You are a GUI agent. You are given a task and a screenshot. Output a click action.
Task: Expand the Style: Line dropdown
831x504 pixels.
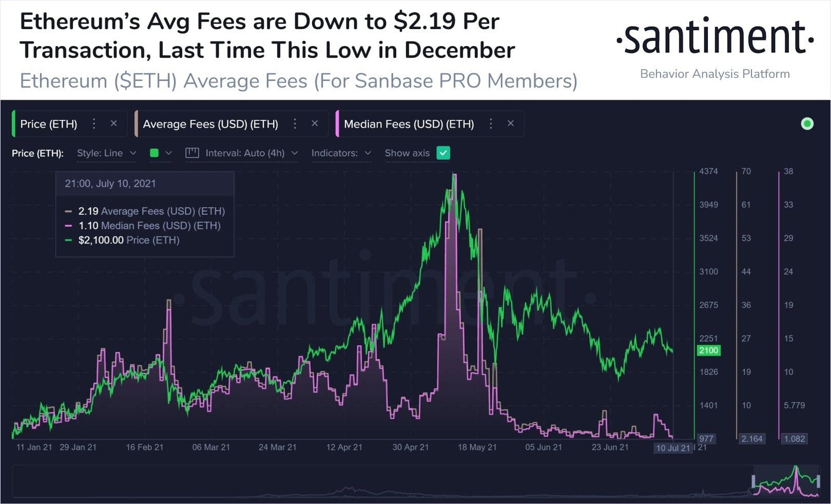click(x=106, y=153)
